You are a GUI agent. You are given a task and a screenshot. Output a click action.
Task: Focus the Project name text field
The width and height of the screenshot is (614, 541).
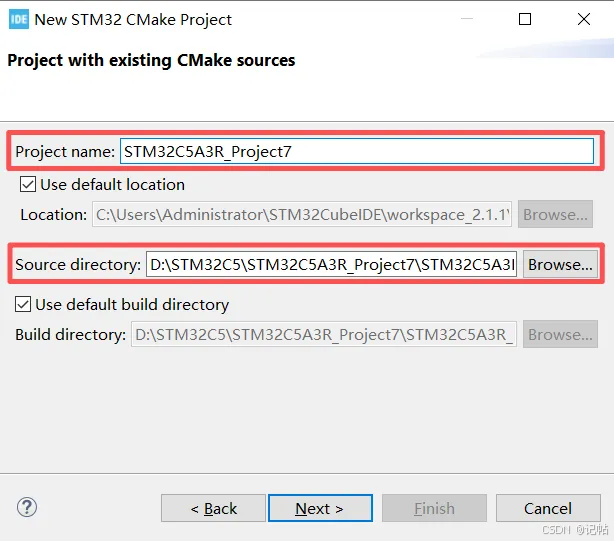click(357, 151)
